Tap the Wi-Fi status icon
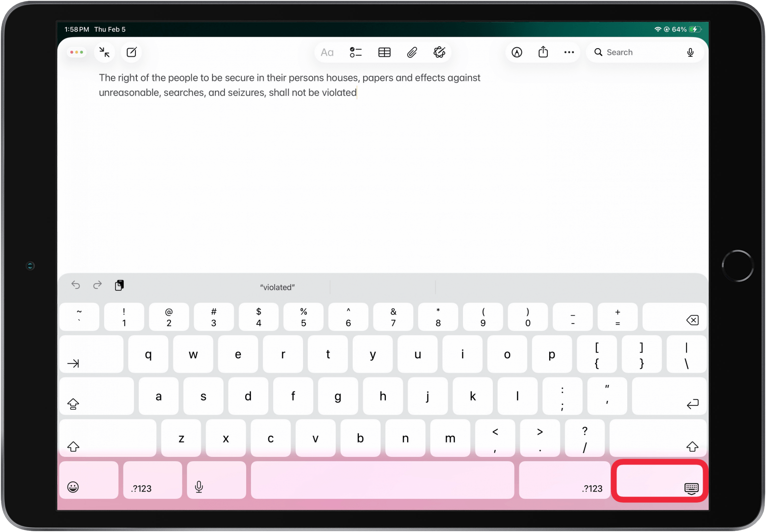The width and height of the screenshot is (766, 532). pyautogui.click(x=658, y=29)
